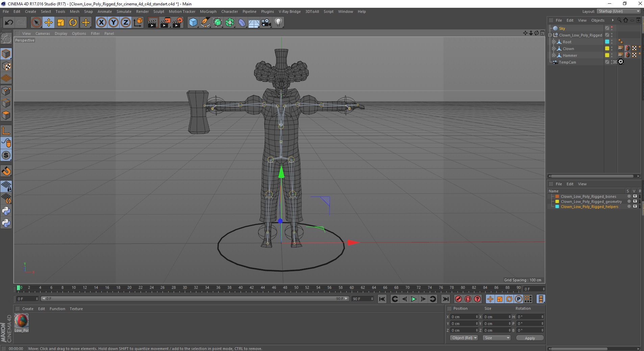
Task: Go to start of animation
Action: pyautogui.click(x=382, y=299)
